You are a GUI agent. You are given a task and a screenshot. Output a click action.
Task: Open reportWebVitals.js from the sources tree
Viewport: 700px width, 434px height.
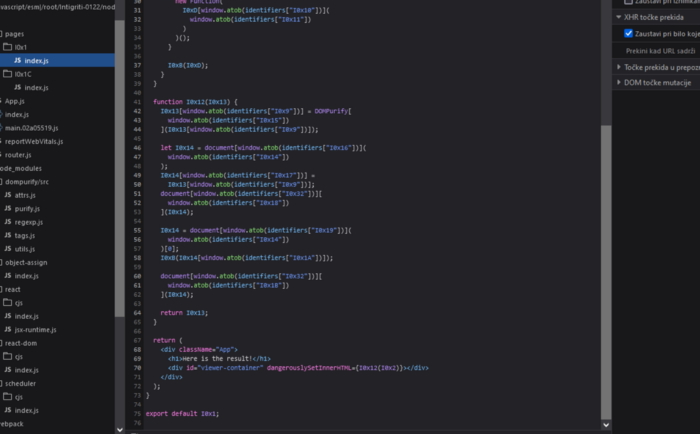pos(34,141)
